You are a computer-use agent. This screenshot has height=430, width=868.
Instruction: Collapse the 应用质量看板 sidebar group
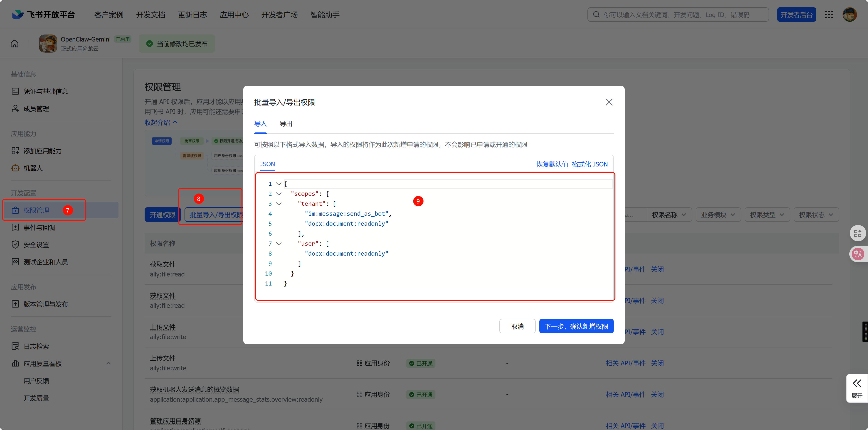pos(108,363)
